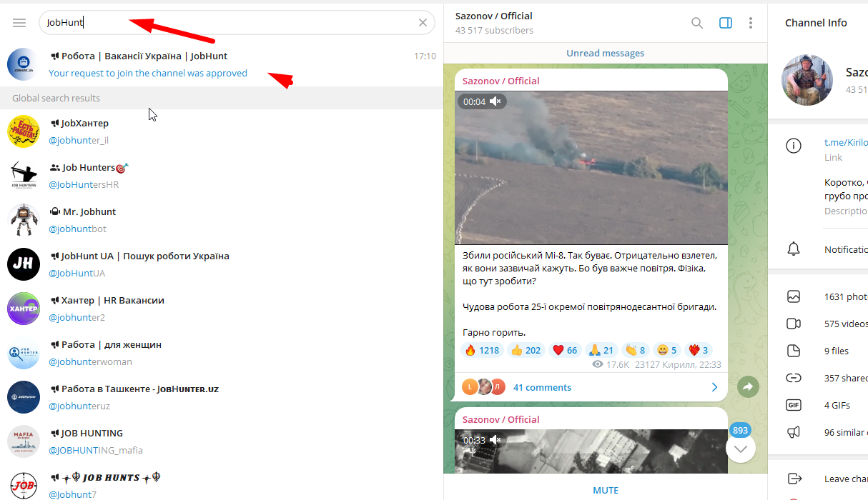The image size is (868, 500).
Task: Click the 'Unread messages' divider label
Action: tap(605, 53)
